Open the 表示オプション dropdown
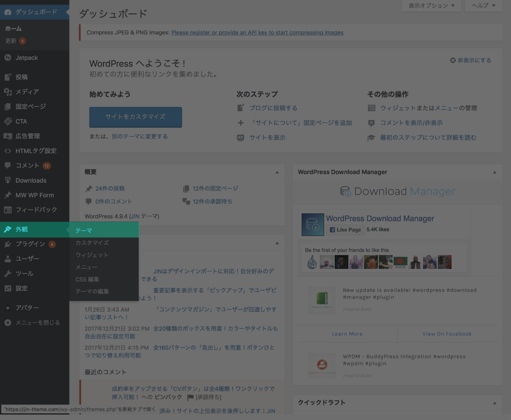 click(x=431, y=5)
